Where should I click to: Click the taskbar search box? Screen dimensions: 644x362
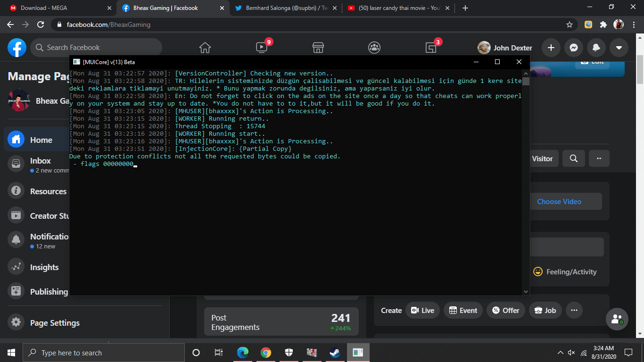[104, 353]
